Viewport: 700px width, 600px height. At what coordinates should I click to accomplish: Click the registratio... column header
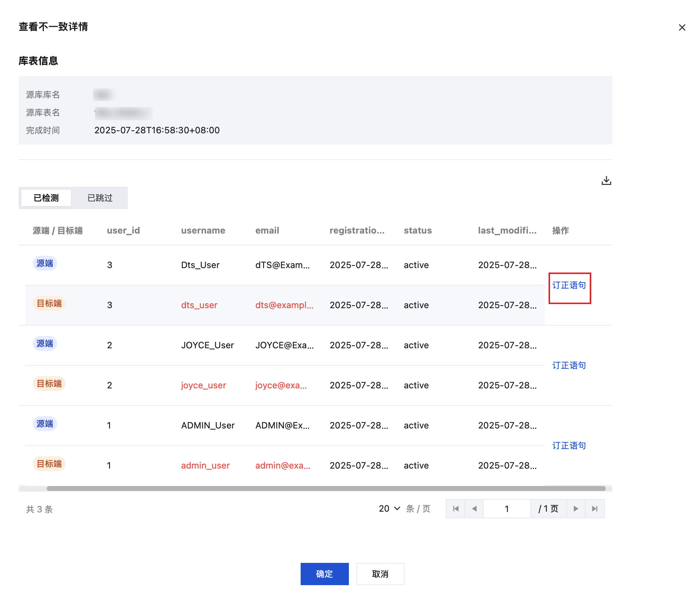click(x=357, y=231)
